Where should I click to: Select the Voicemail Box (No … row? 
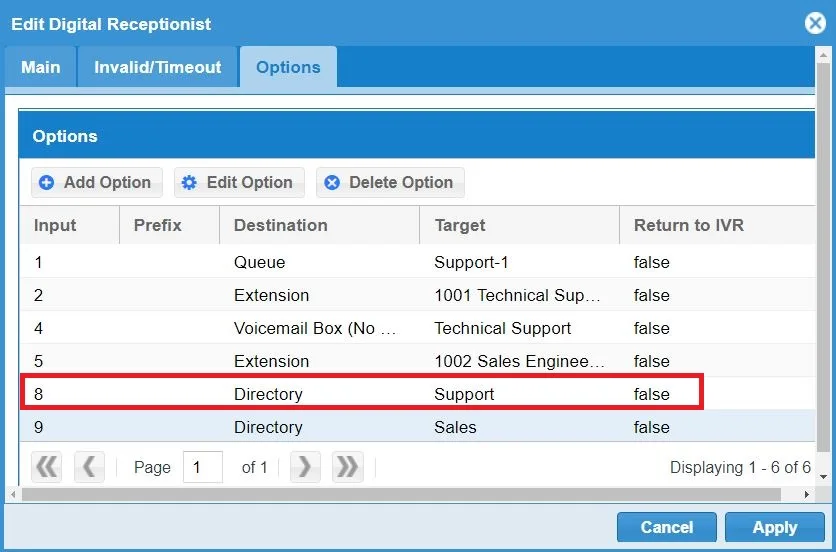pyautogui.click(x=417, y=328)
